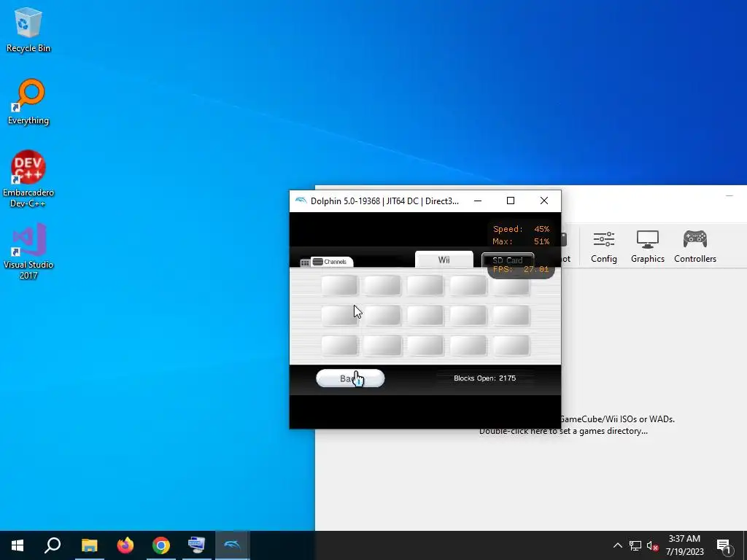The height and width of the screenshot is (560, 747).
Task: Maximize the Dolphin render window
Action: pos(511,201)
